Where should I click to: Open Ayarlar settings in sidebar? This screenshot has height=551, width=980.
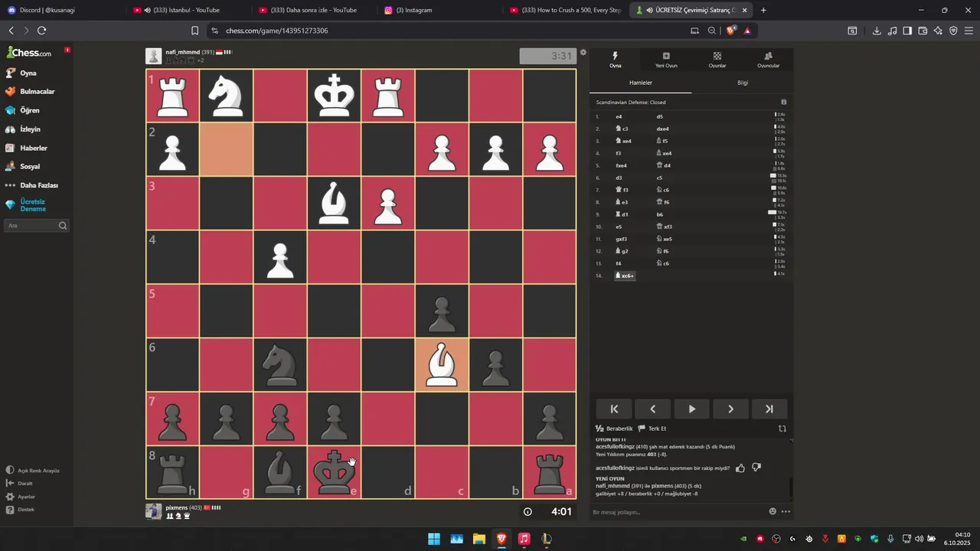click(21, 497)
